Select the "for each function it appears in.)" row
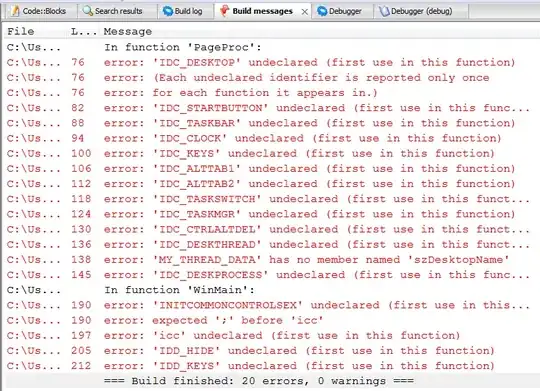Image resolution: width=540 pixels, height=391 pixels. (270, 93)
